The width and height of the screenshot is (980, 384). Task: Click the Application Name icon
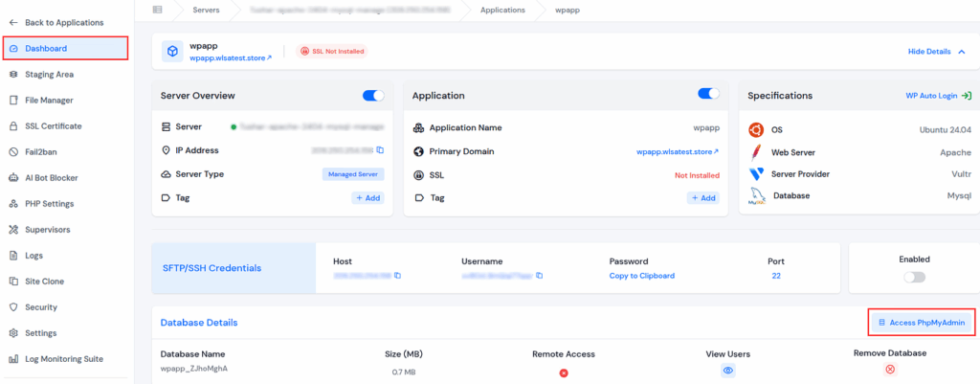click(x=419, y=127)
